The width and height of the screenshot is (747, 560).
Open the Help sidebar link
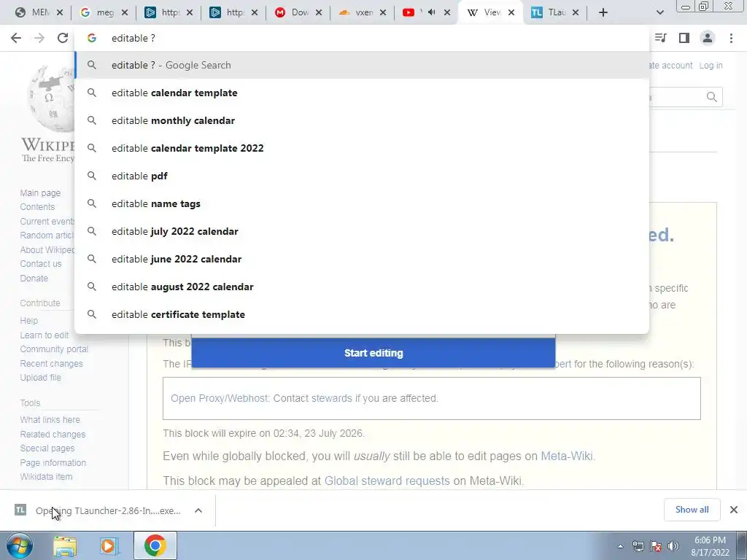(x=28, y=321)
